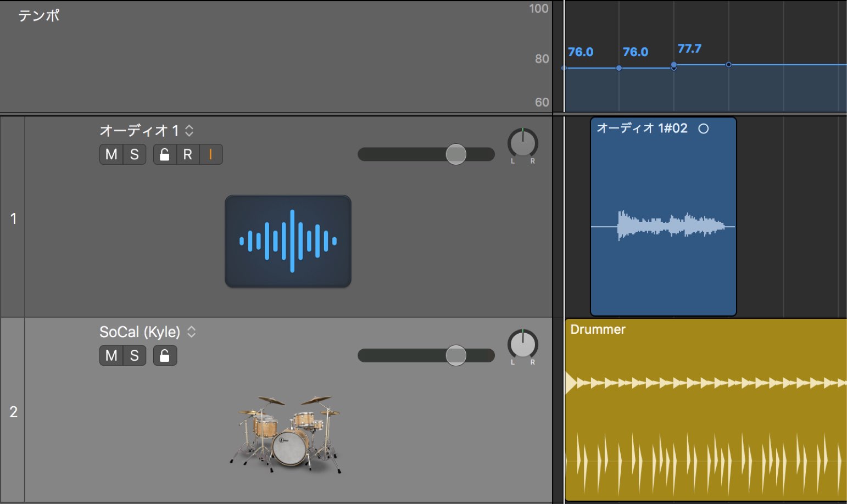This screenshot has height=504, width=847.
Task: Mute the SoCal (Kyle) drummer track
Action: click(x=111, y=356)
